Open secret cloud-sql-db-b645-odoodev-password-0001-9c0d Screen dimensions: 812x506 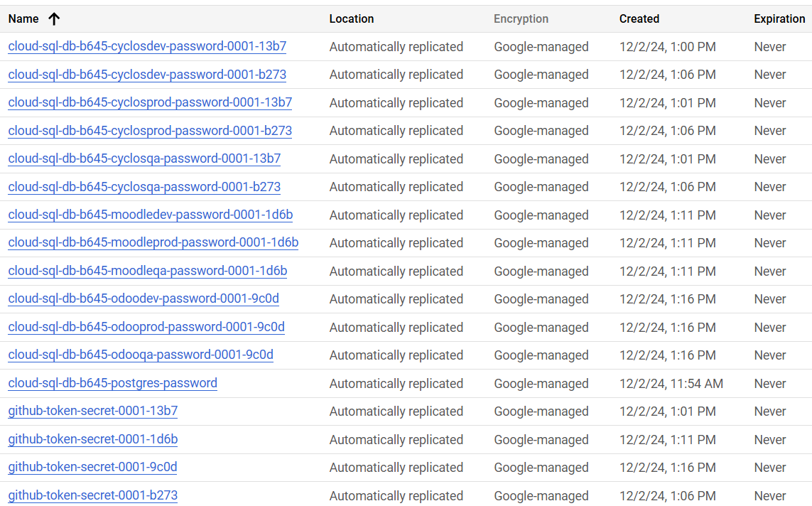pos(144,298)
